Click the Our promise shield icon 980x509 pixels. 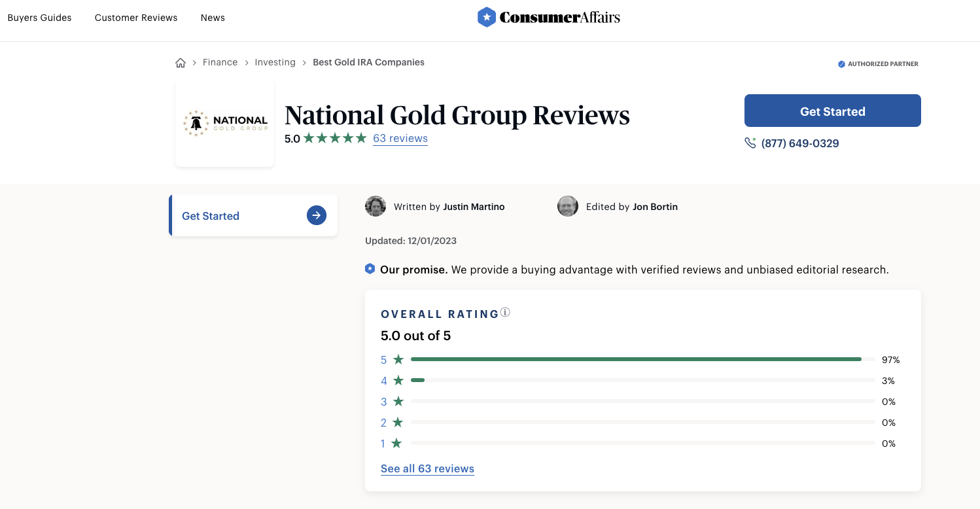tap(370, 269)
